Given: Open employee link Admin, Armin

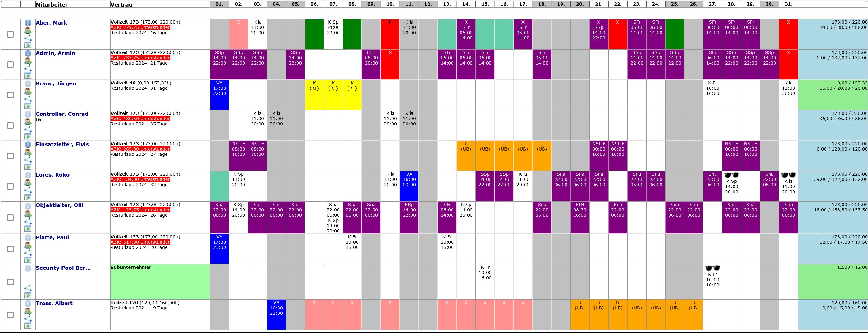Looking at the screenshot, I should pyautogui.click(x=56, y=53).
